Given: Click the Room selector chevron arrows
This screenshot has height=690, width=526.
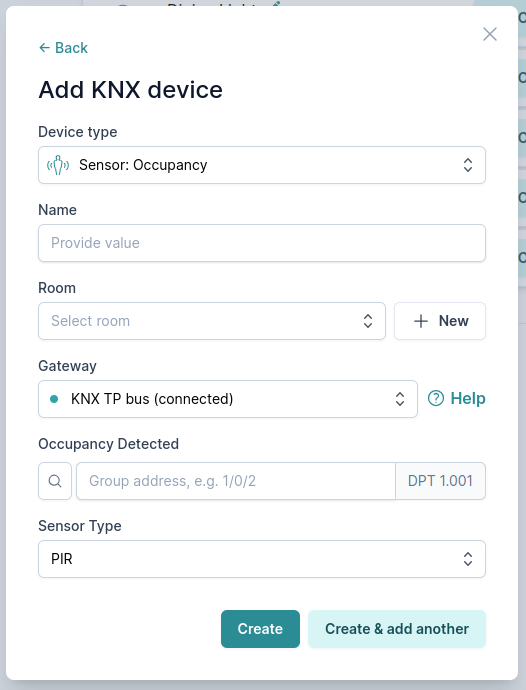Looking at the screenshot, I should [x=368, y=321].
